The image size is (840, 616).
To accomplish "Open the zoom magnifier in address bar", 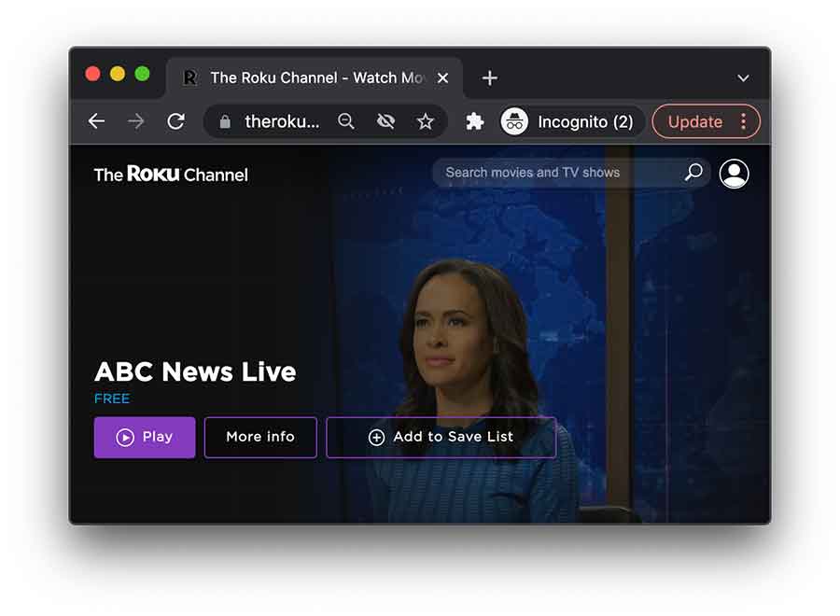I will click(x=346, y=121).
